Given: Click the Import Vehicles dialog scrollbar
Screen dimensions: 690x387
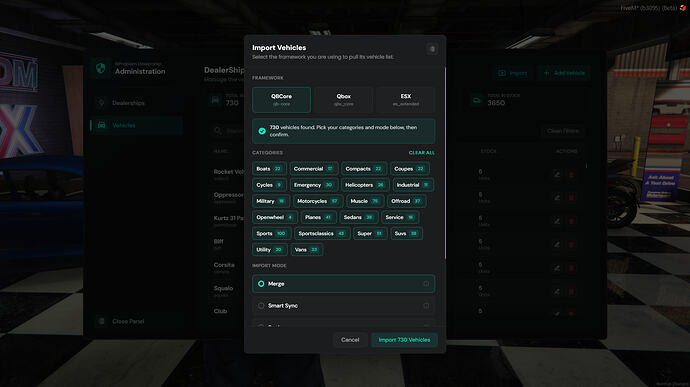Looking at the screenshot, I should [445, 163].
